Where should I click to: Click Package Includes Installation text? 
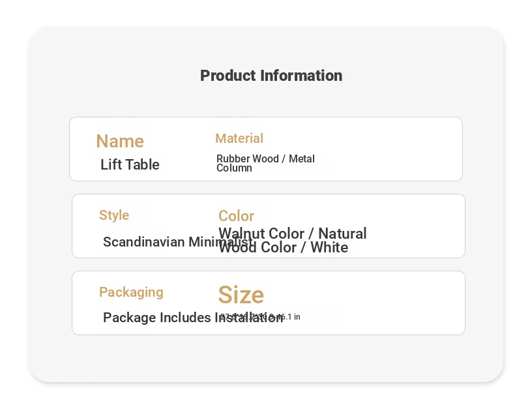(193, 318)
